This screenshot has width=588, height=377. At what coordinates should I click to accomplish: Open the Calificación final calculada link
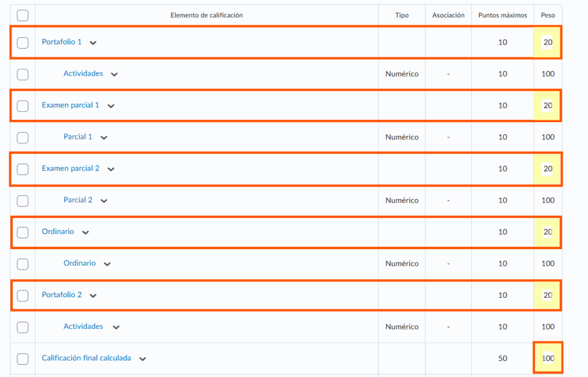[x=86, y=358]
